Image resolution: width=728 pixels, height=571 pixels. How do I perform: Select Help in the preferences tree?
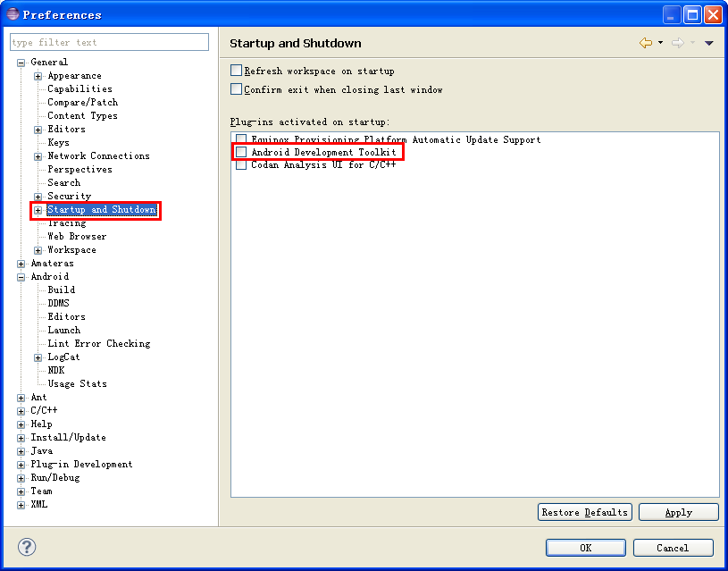(x=41, y=424)
